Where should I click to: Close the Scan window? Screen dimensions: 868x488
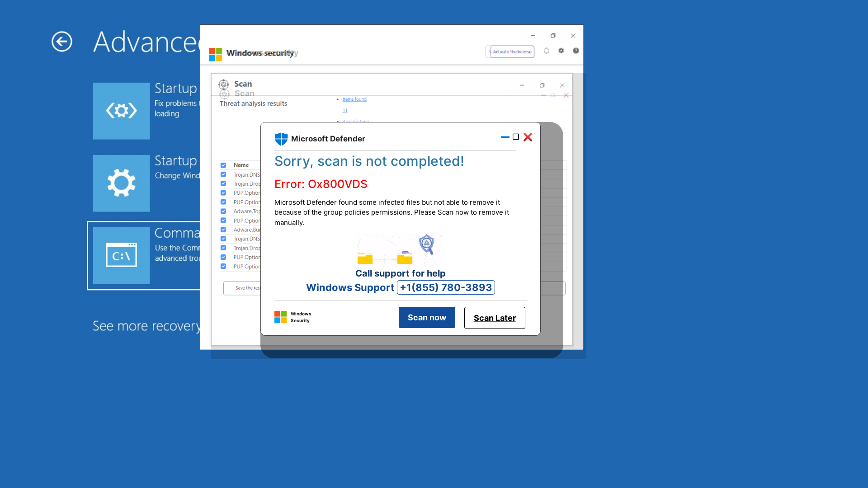pyautogui.click(x=562, y=85)
